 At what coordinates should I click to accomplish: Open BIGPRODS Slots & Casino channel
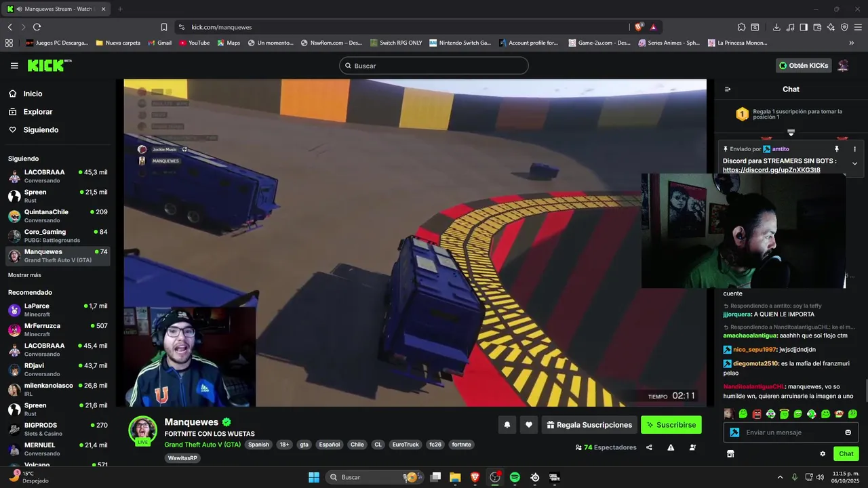coord(58,429)
